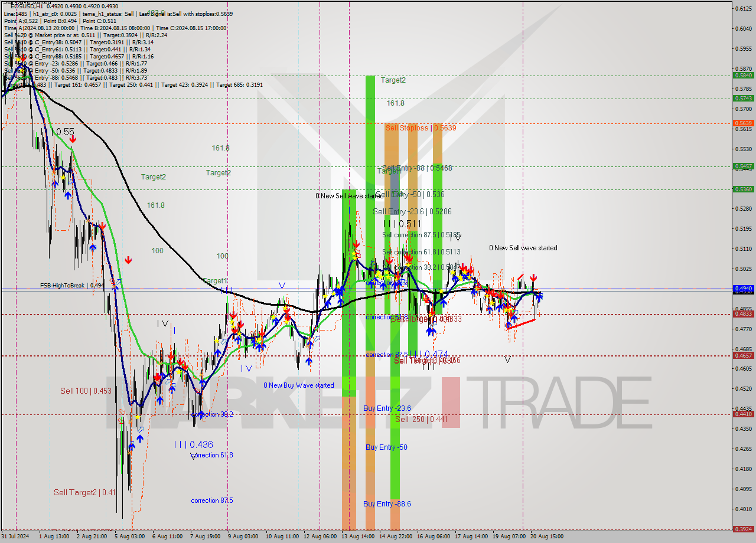Viewport: 756px width, 543px height.
Task: Click 'Sell correction 61.8 | 0.5113' label
Action: [x=421, y=251]
